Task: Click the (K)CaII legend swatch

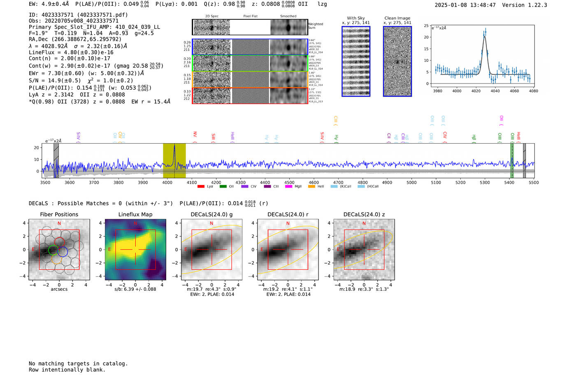Action: click(334, 187)
